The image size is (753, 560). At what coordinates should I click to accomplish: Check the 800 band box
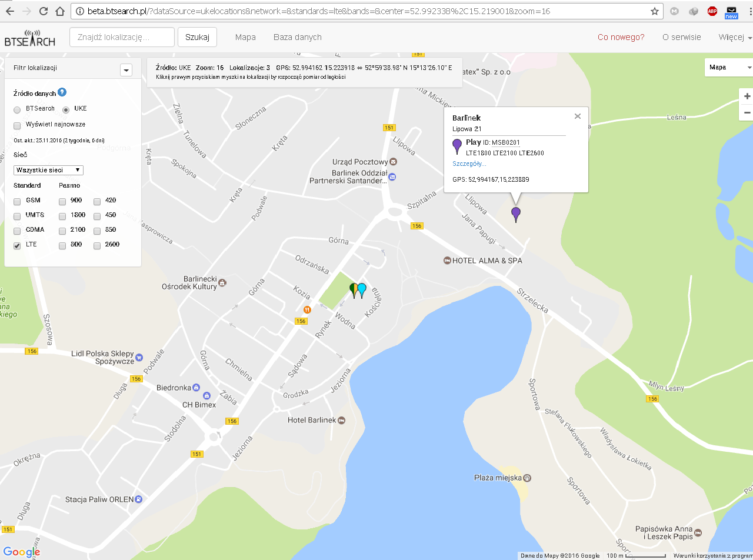[x=62, y=245]
